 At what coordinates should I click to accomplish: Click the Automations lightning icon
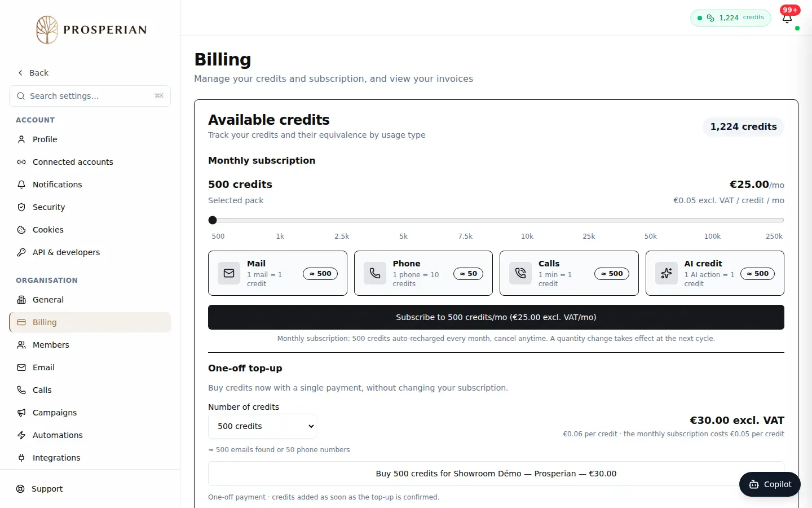[21, 435]
